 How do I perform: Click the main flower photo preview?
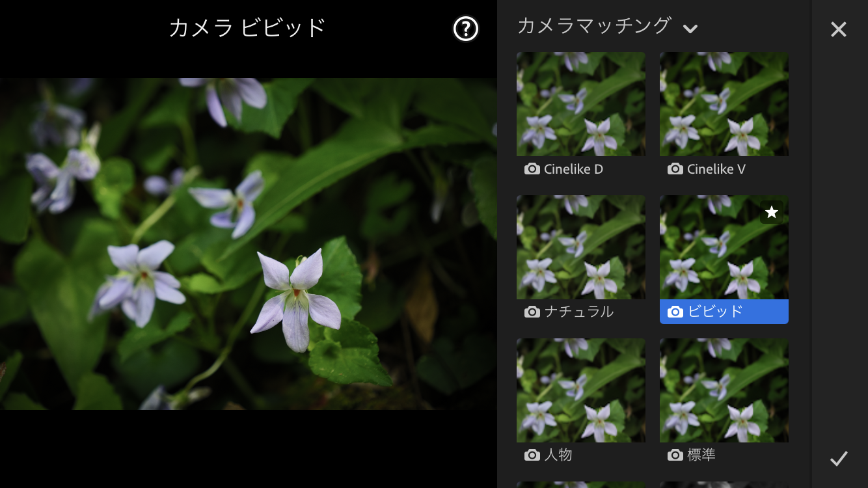249,244
